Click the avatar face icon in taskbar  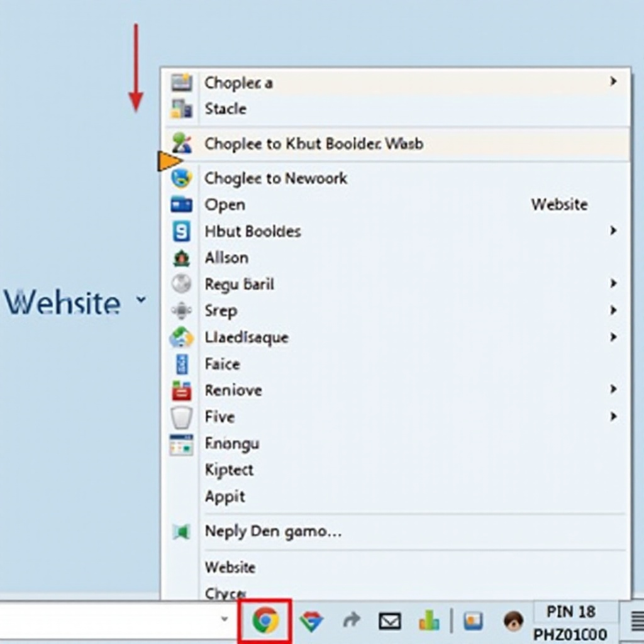pos(513,621)
